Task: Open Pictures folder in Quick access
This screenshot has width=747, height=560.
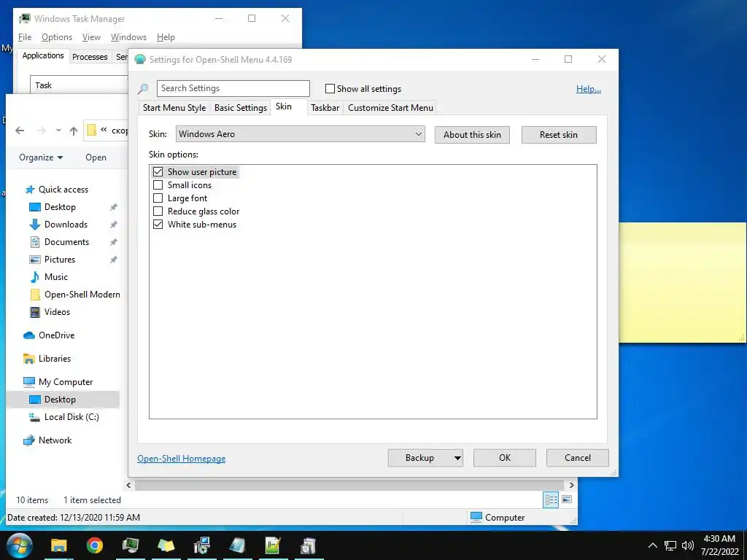Action: [x=60, y=260]
